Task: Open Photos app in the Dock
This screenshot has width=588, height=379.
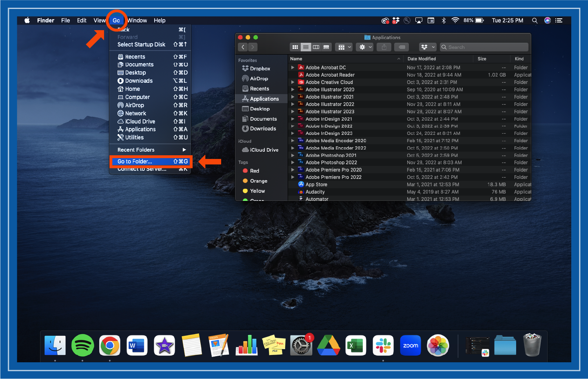Action: (438, 346)
